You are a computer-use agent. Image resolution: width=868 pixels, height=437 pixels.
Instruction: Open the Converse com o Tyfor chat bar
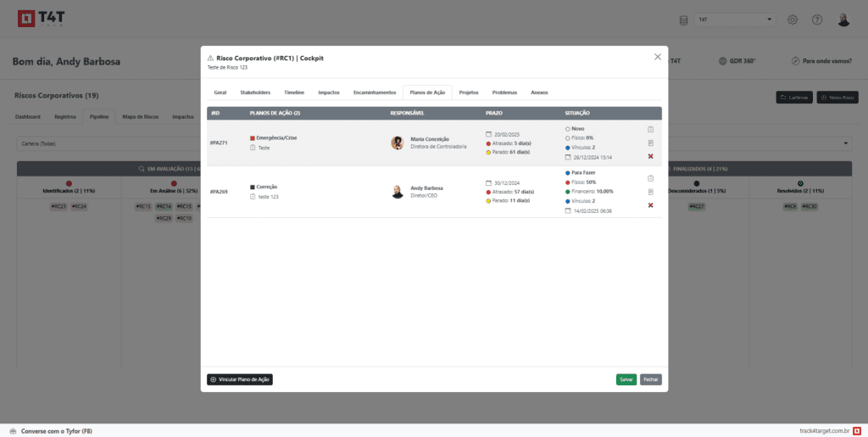[51, 431]
